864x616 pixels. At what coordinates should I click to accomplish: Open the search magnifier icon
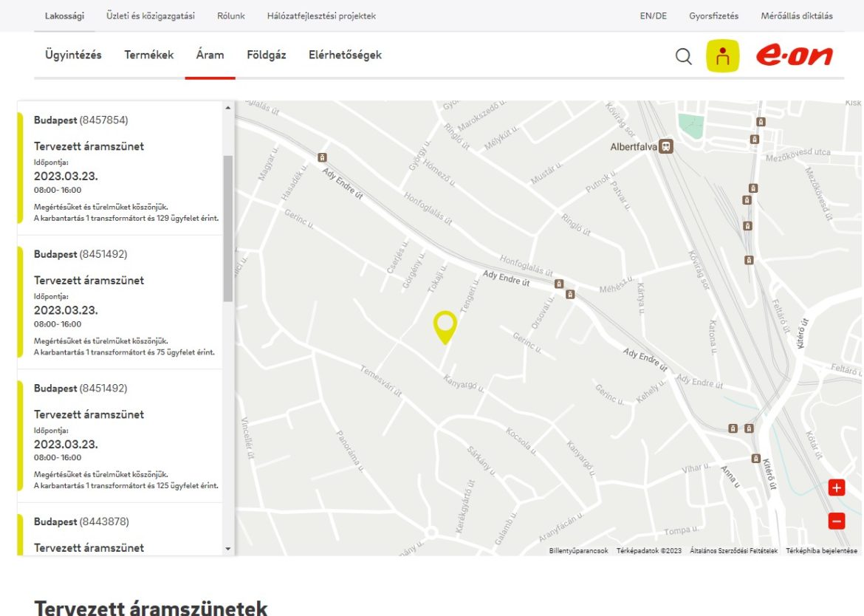coord(684,57)
